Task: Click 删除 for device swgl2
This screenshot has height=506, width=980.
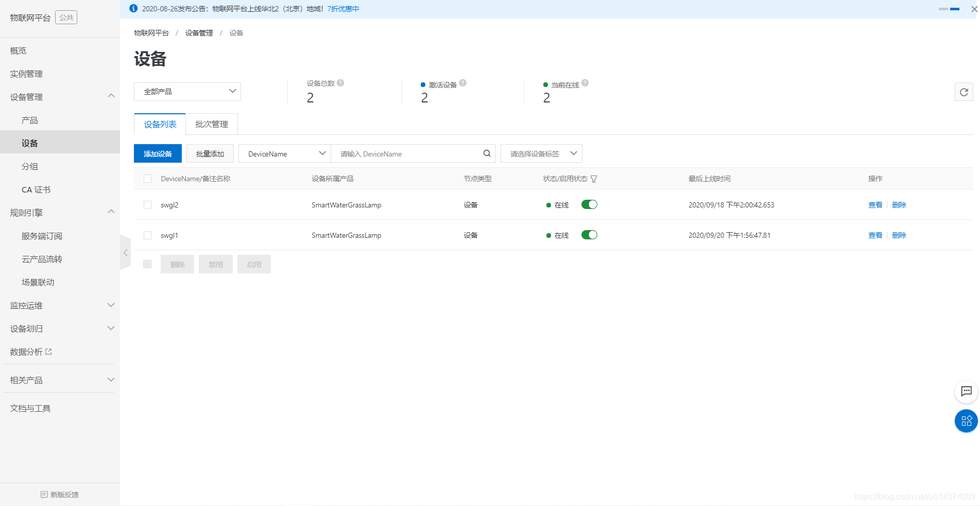Action: (899, 205)
